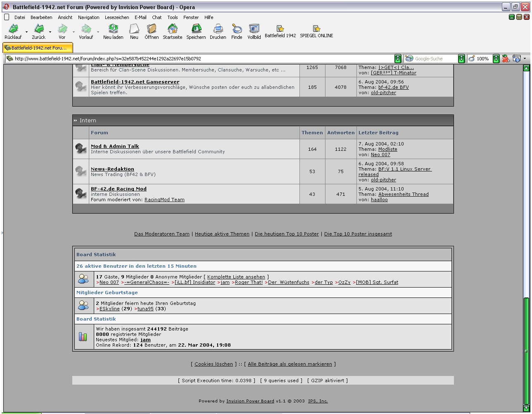The image size is (532, 414).
Task: Go back with the Zurück icon
Action: (x=39, y=29)
